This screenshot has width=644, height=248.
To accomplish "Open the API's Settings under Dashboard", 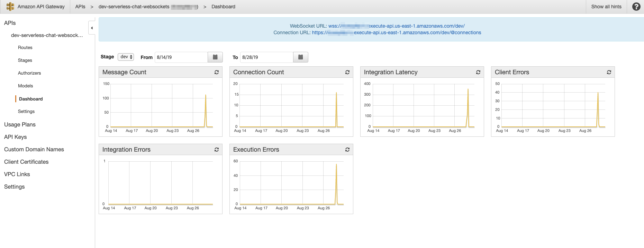I will pos(26,112).
